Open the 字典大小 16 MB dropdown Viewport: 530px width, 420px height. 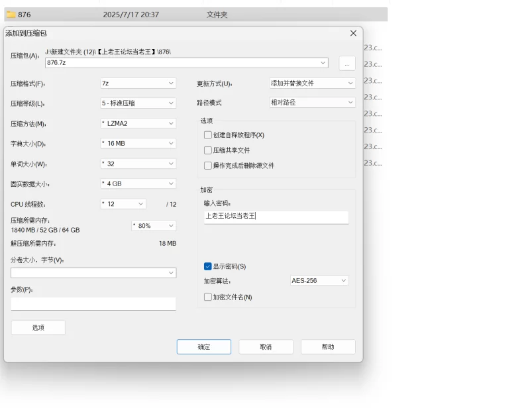[138, 143]
